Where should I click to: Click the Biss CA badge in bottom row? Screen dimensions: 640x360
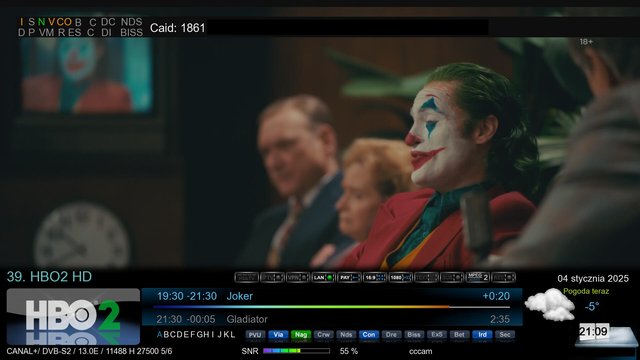(414, 335)
